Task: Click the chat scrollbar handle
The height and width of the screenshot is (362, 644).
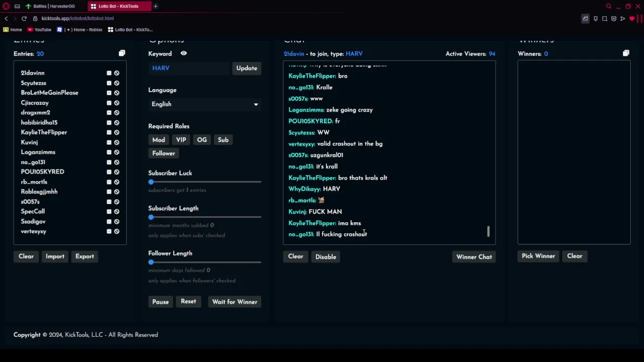Action: pyautogui.click(x=488, y=231)
